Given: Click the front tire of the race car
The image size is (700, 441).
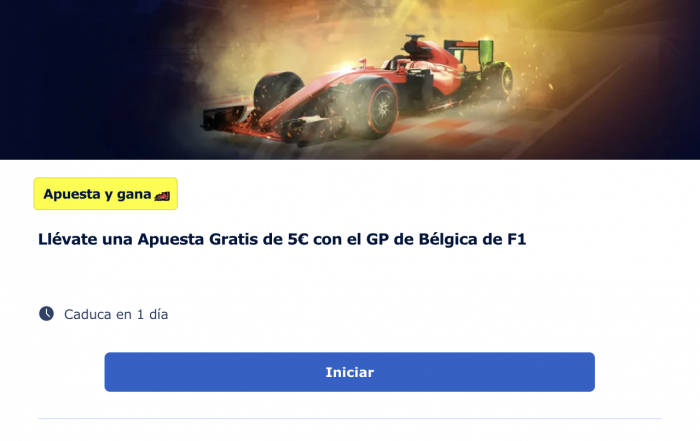Looking at the screenshot, I should pyautogui.click(x=374, y=108).
